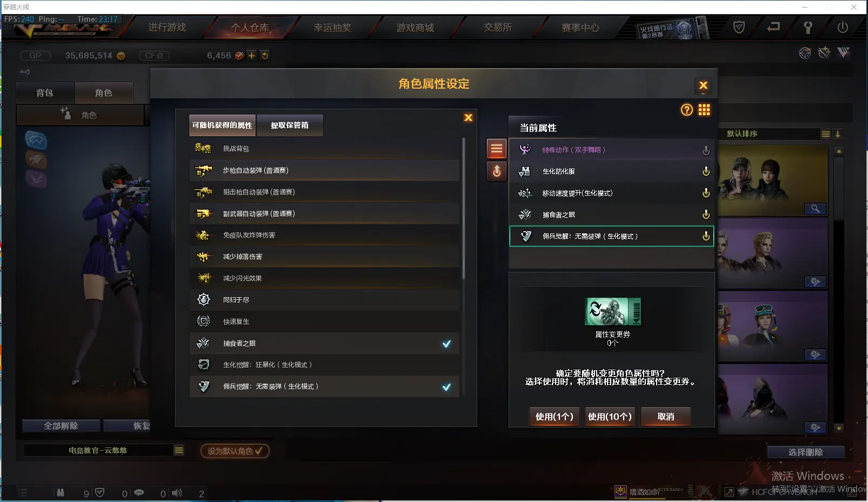Click the red list menu icon beside current attributes
Image resolution: width=868 pixels, height=502 pixels.
496,149
